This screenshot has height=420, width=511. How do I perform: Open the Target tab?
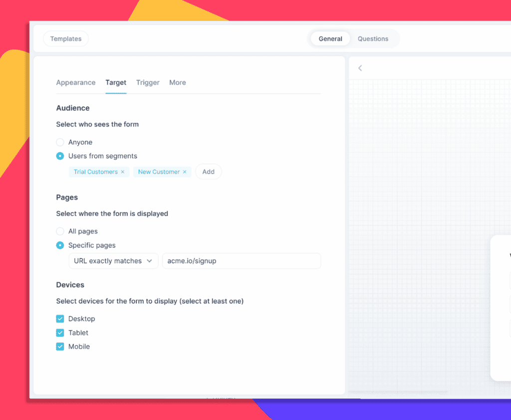pyautogui.click(x=116, y=83)
